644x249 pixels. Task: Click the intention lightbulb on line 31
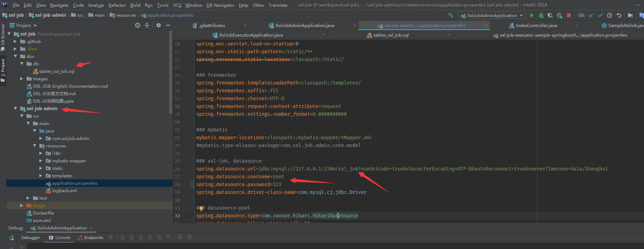[201, 209]
